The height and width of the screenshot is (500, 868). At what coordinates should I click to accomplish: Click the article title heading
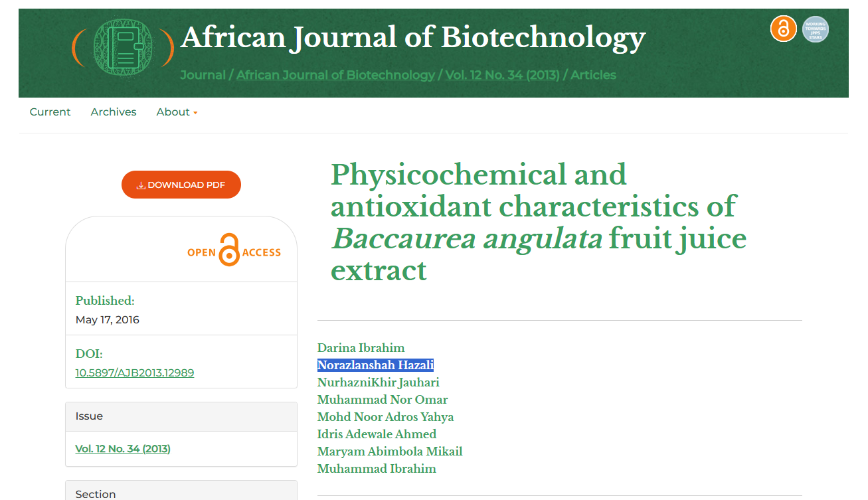539,222
